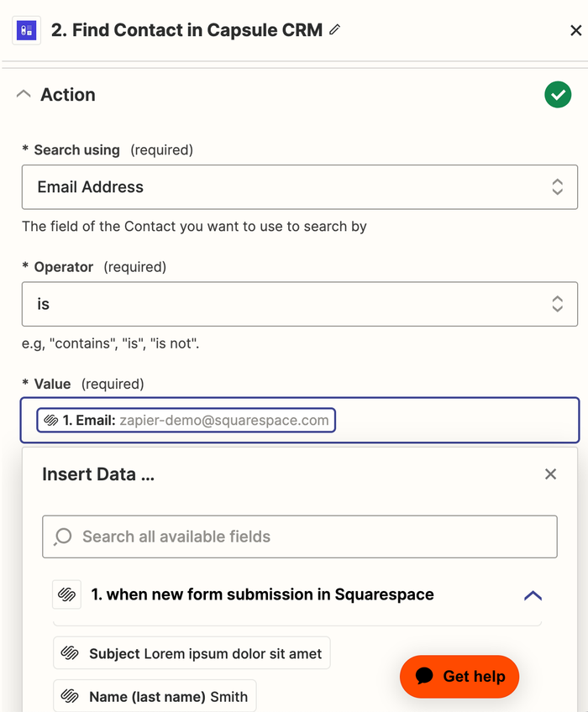588x712 pixels.
Task: Click the Value field label
Action: pyautogui.click(x=52, y=385)
